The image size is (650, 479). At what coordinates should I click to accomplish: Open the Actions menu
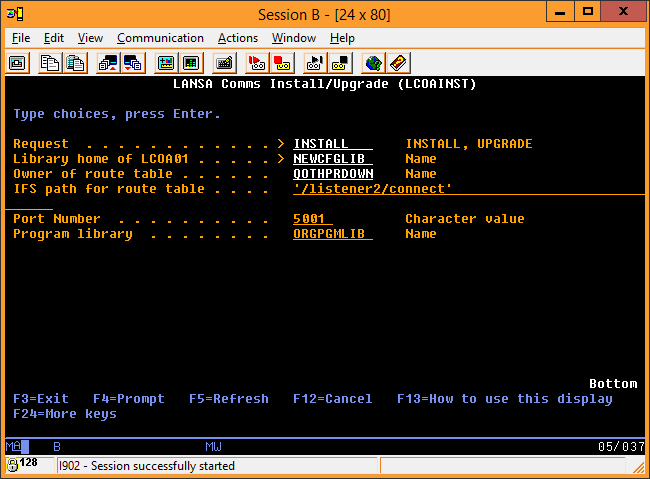[x=238, y=38]
